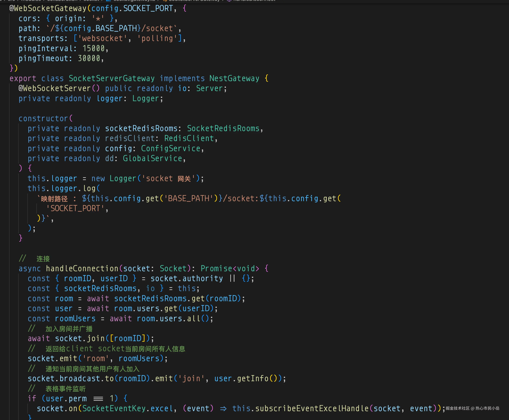Open the SocketServerGateway breadcrumb dropdown

194,0
